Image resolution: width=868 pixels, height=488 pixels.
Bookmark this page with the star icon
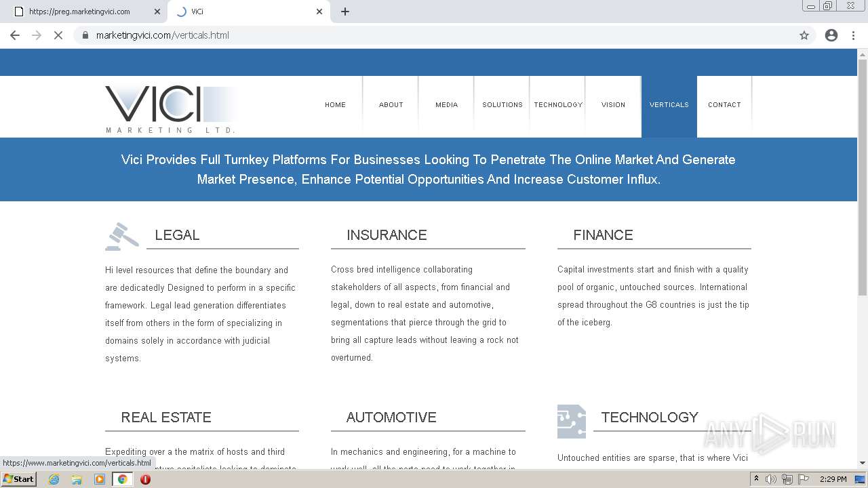click(804, 35)
